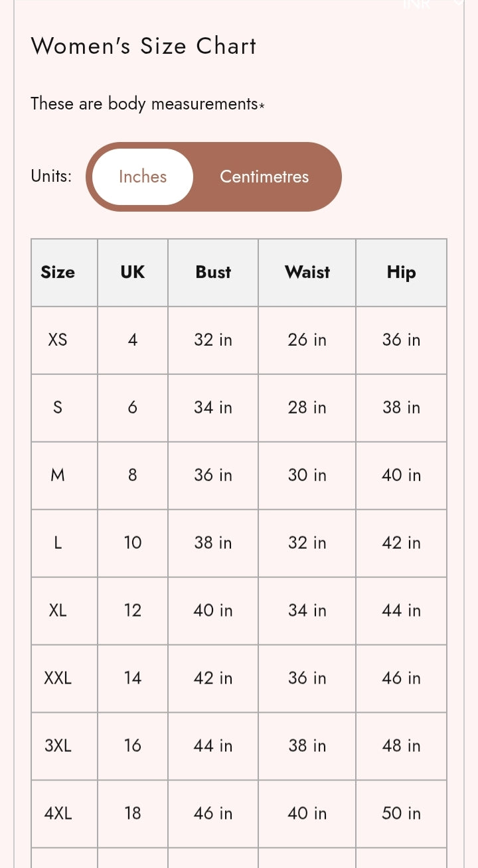
Task: Select the Inches unit option
Action: point(143,177)
